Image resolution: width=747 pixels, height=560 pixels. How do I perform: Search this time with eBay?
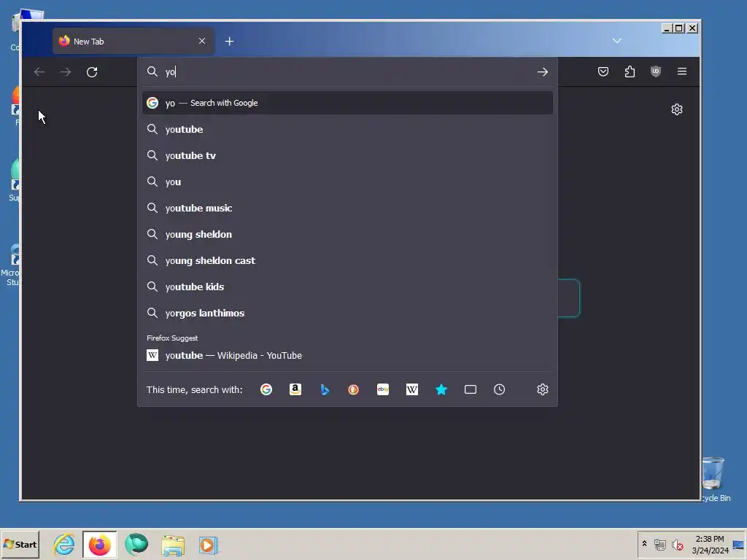click(383, 389)
